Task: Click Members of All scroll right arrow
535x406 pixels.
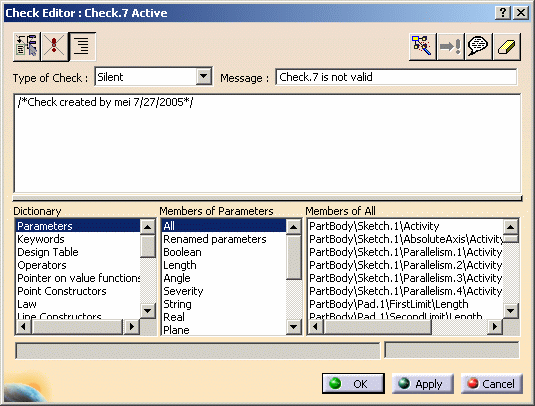Action: 494,327
